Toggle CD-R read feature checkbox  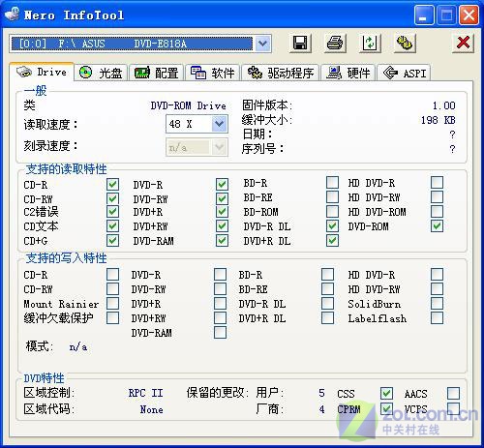[x=112, y=185]
